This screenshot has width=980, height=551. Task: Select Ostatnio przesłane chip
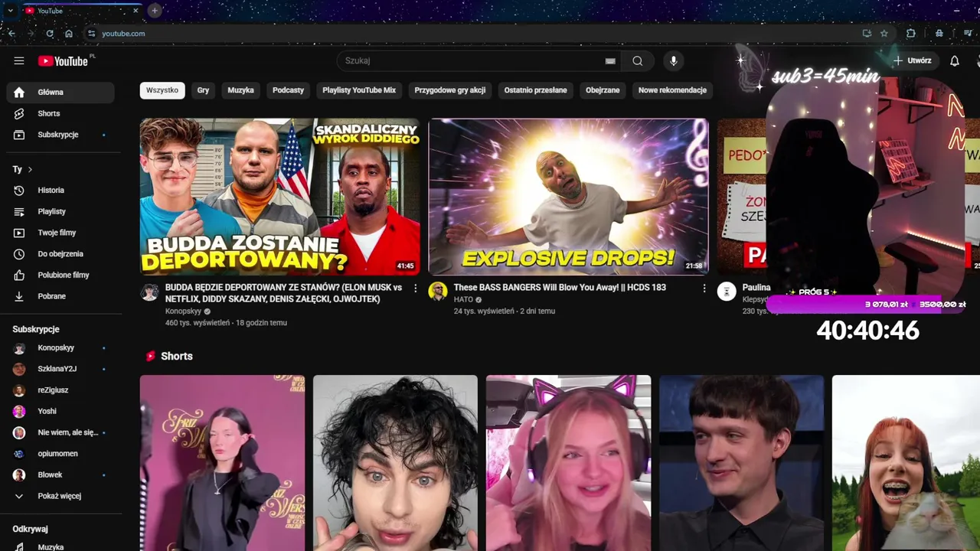536,90
